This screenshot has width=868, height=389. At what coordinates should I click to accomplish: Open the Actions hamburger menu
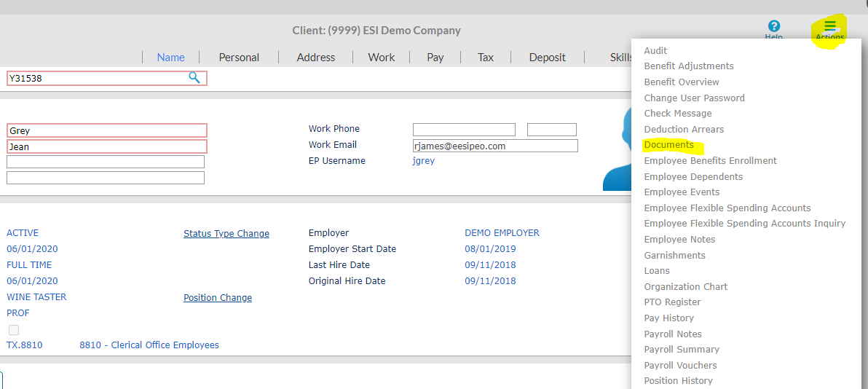830,30
